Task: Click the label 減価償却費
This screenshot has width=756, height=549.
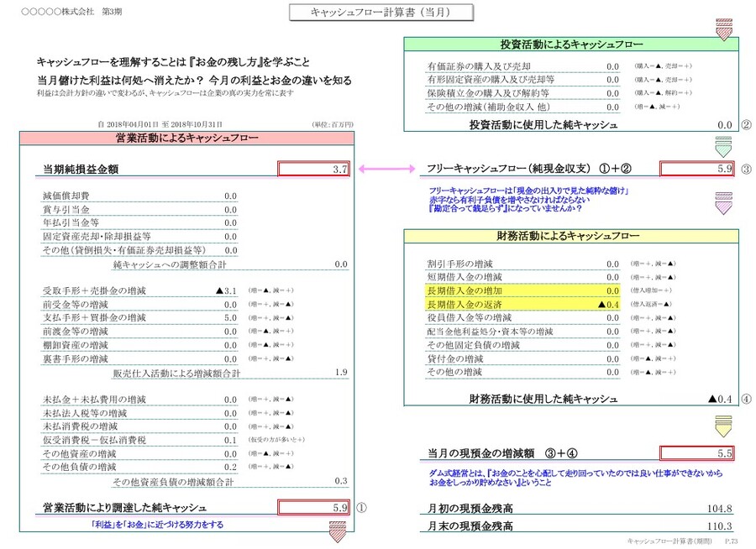Action: pyautogui.click(x=66, y=196)
